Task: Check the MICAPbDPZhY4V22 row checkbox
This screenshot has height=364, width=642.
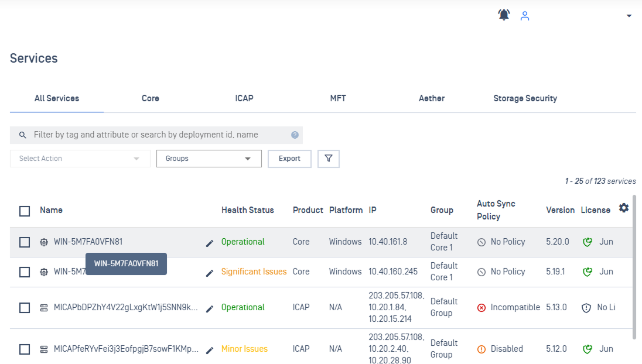Action: (x=25, y=308)
